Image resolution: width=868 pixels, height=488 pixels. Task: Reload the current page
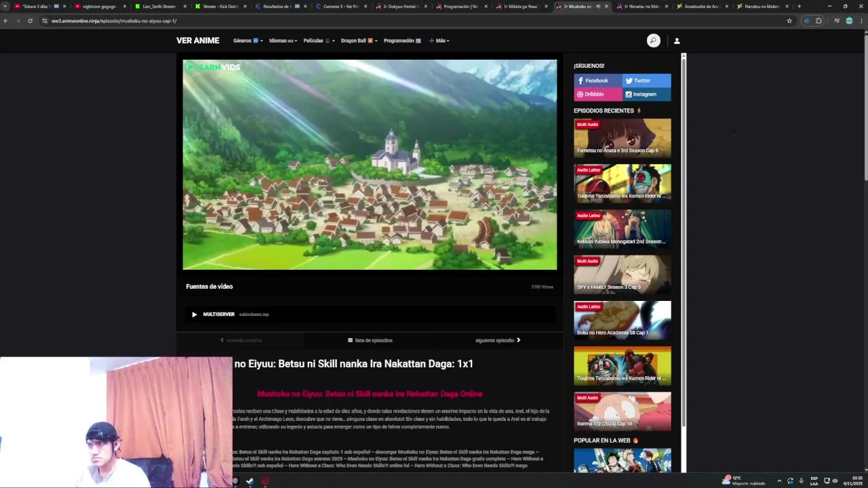pyautogui.click(x=30, y=21)
